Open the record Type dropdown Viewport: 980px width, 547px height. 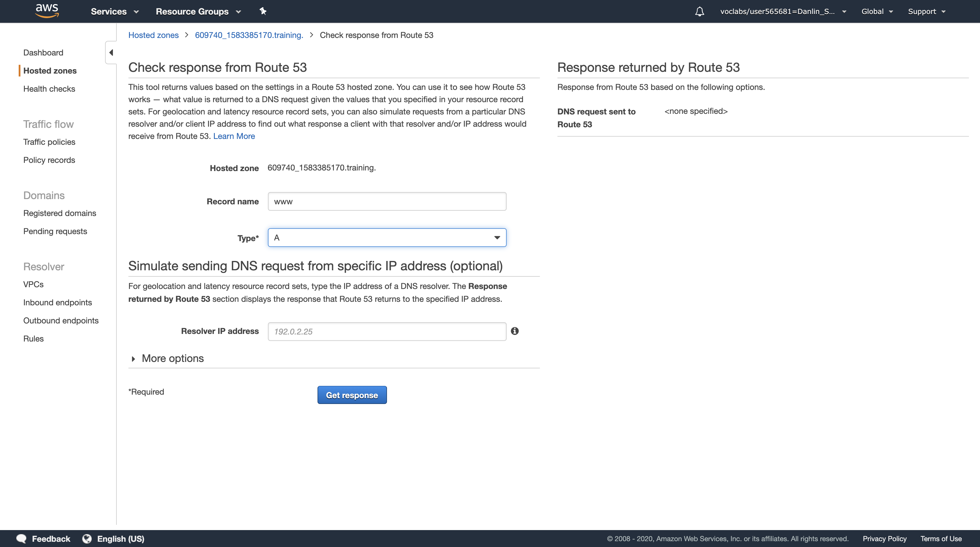point(386,238)
